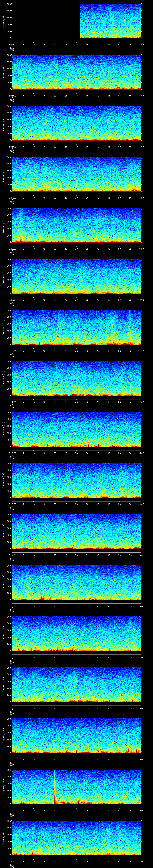Click the 5:17:00 start time label
This screenshot has height=868, width=153.
pyautogui.click(x=12, y=708)
